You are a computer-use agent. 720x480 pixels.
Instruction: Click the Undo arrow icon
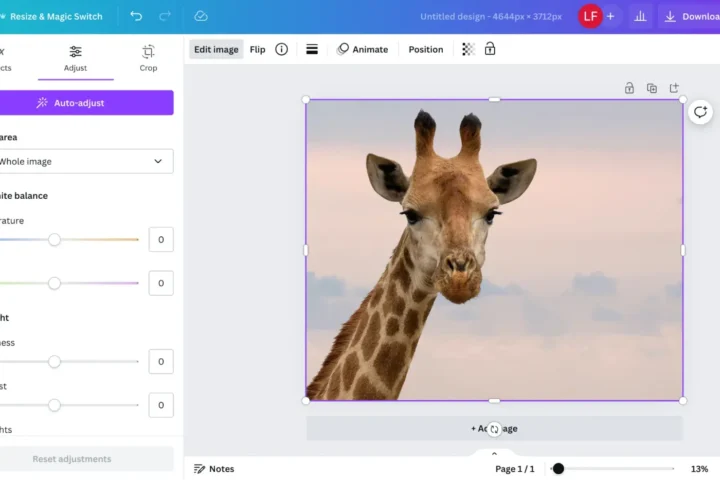pyautogui.click(x=136, y=16)
